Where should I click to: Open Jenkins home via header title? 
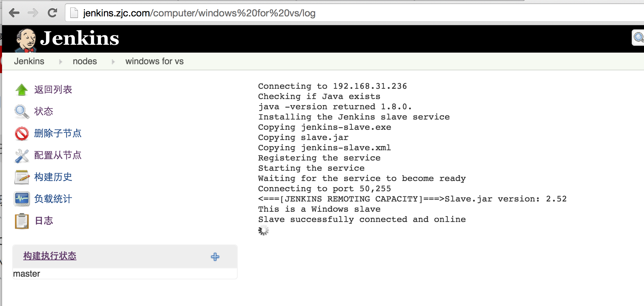pos(80,38)
